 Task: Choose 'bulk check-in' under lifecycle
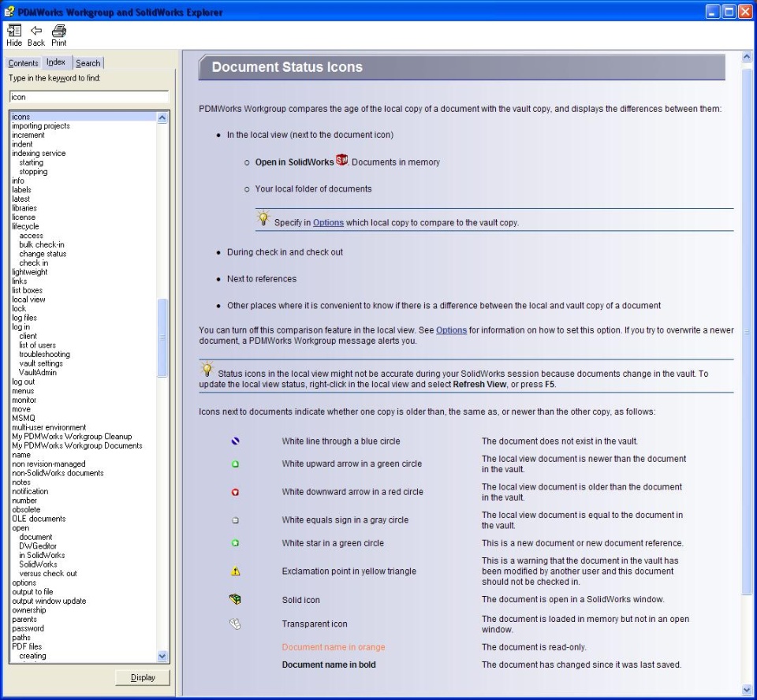pyautogui.click(x=42, y=244)
